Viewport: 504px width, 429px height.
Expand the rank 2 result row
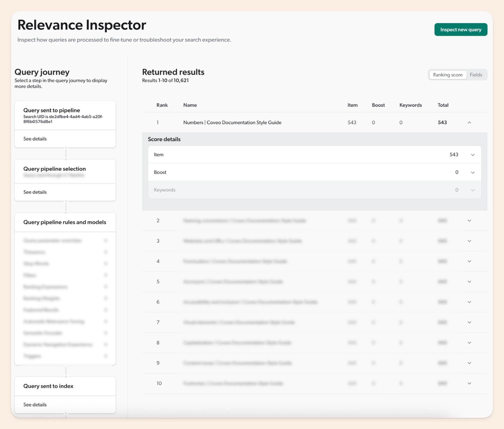coord(469,221)
